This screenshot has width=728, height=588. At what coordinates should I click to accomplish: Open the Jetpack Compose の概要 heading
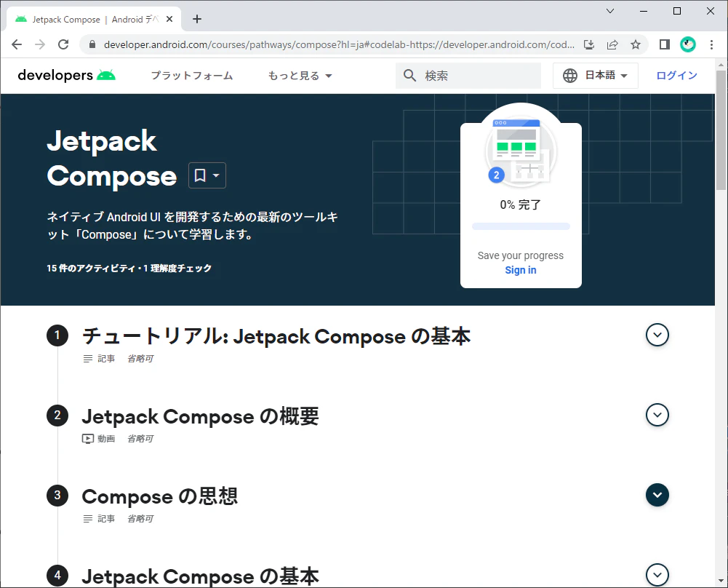(201, 416)
